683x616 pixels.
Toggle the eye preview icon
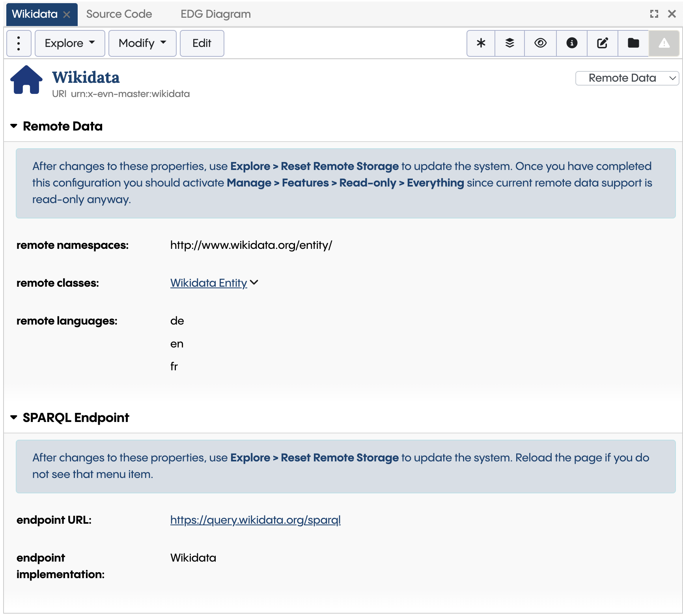pos(540,43)
